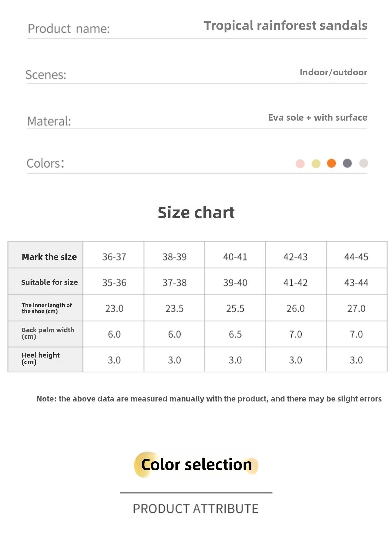Click the Eva sole material text
Viewport: 392px width, 555px height.
point(318,118)
